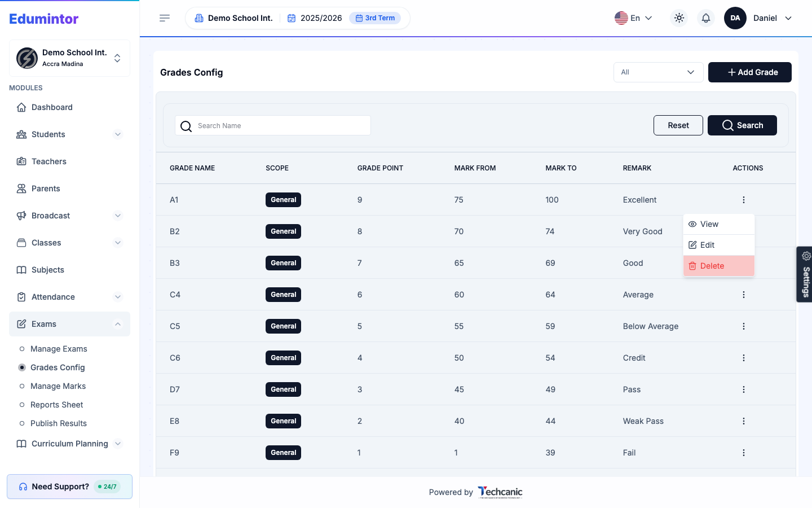Open the school switcher chevrons
The height and width of the screenshot is (508, 812).
coord(117,58)
